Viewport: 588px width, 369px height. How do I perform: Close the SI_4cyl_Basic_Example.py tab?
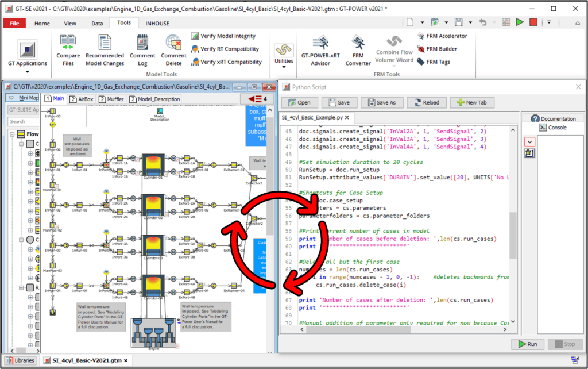(347, 117)
